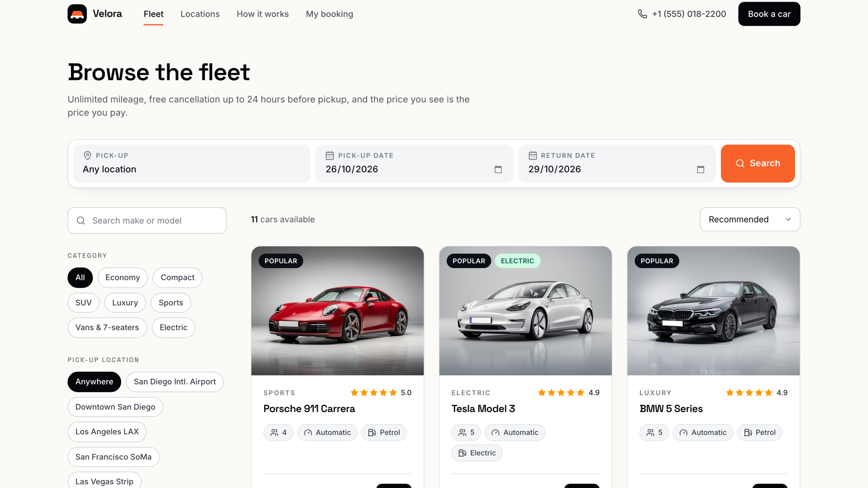
Task: Filter by Compact category
Action: tap(178, 277)
